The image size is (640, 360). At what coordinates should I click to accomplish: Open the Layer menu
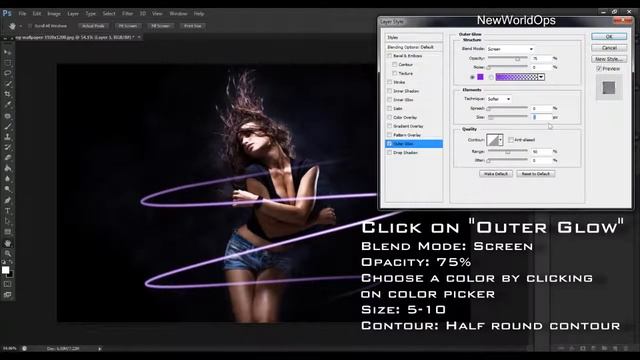click(x=73, y=13)
